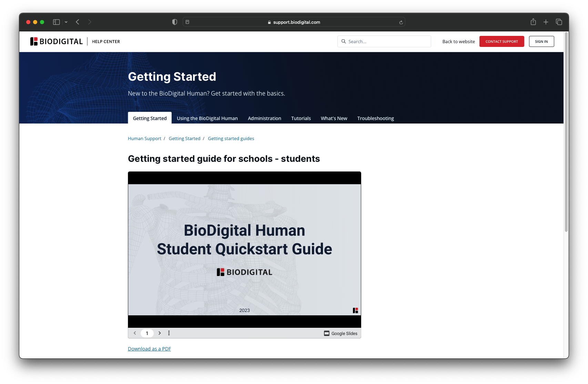Open the sidebar dropdown chevron in Safari
Viewport: 588px width, 384px height.
[x=66, y=22]
